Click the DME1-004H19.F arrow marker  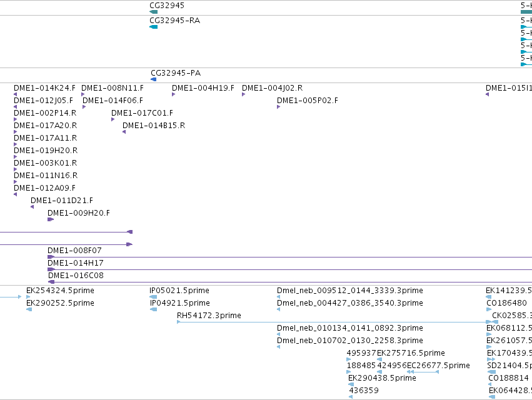tap(173, 94)
